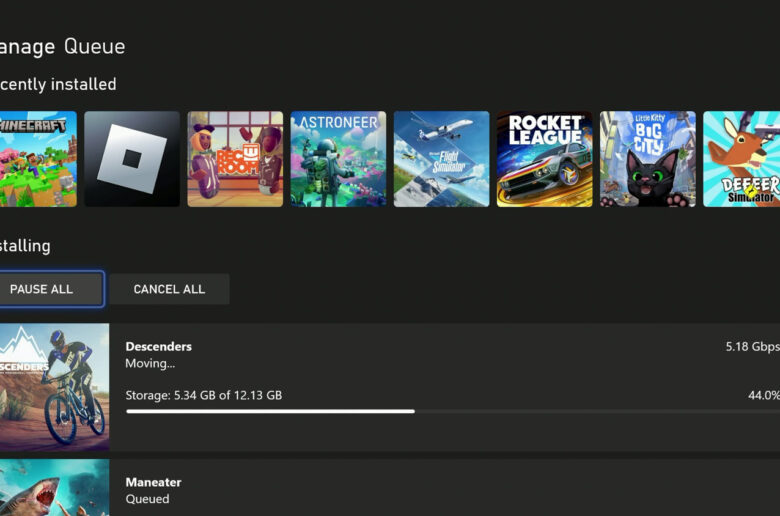780x516 pixels.
Task: Click the 5.18 Gbps transfer speed
Action: 752,347
